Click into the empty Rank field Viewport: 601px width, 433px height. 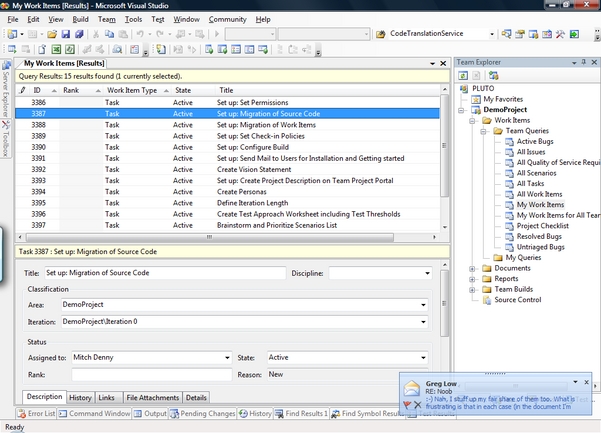[152, 375]
